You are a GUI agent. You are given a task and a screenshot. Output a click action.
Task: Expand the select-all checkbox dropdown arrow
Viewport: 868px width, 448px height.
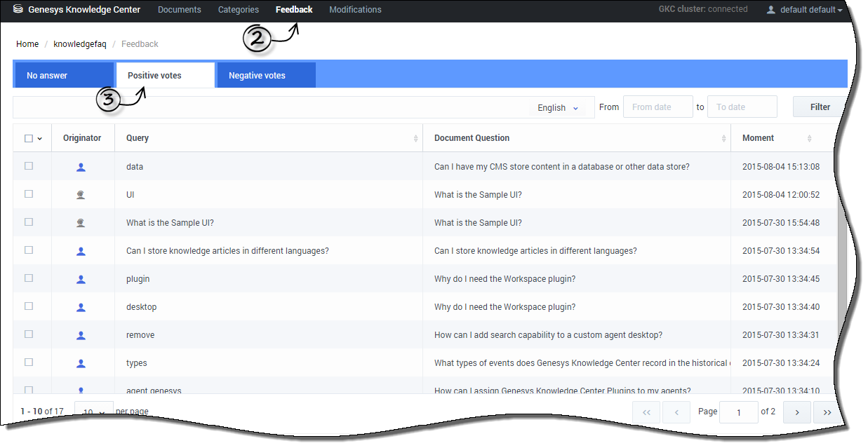[x=39, y=139]
